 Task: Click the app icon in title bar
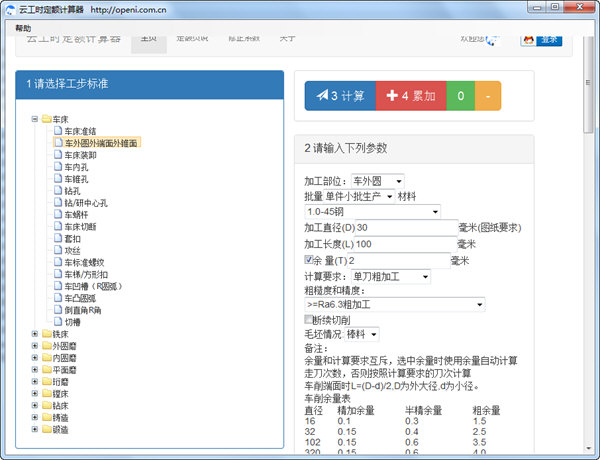pos(11,10)
